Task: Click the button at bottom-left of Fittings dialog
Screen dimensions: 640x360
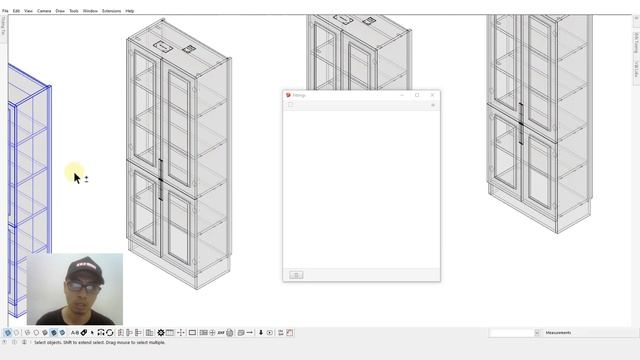Action: click(296, 275)
